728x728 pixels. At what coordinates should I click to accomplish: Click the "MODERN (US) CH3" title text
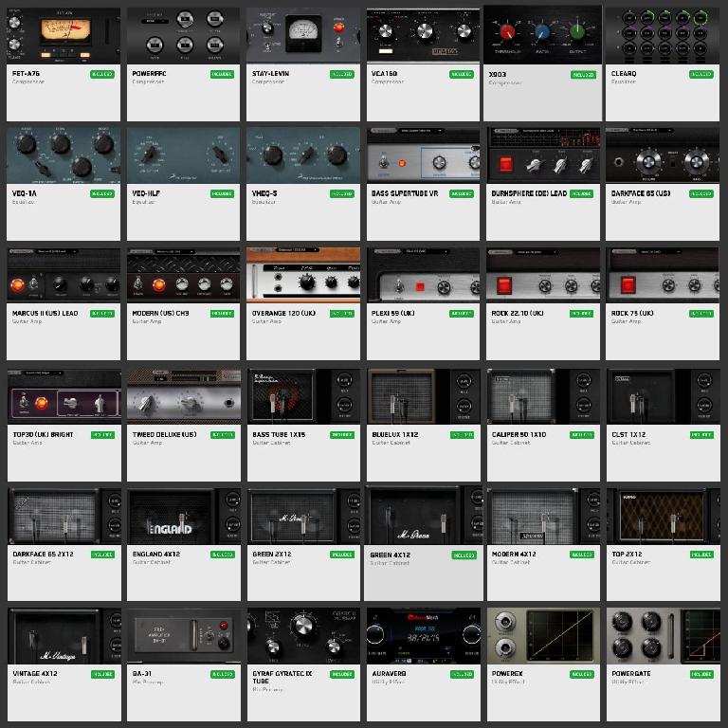[x=160, y=313]
